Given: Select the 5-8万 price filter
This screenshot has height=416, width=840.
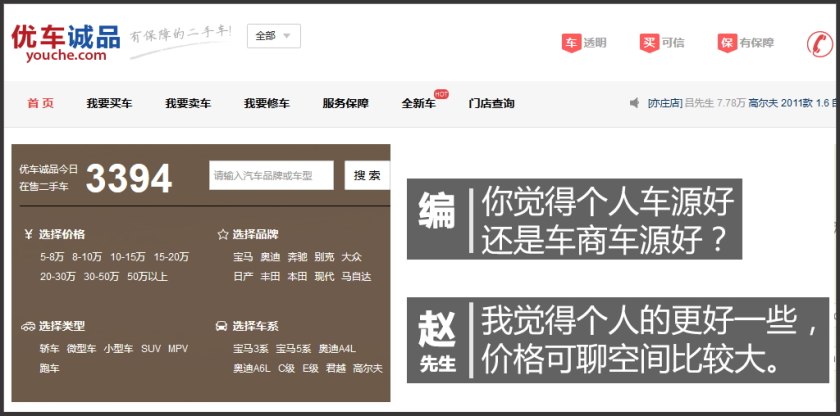Looking at the screenshot, I should (52, 257).
